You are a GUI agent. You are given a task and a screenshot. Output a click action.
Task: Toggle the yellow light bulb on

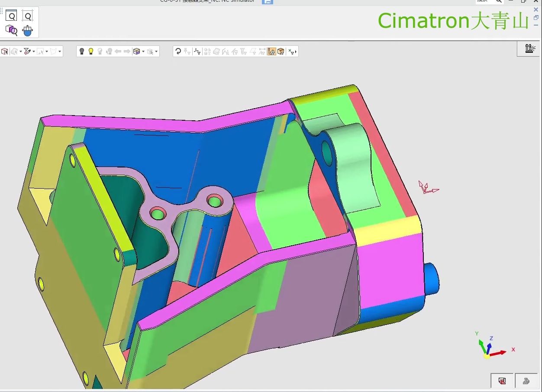tap(91, 51)
